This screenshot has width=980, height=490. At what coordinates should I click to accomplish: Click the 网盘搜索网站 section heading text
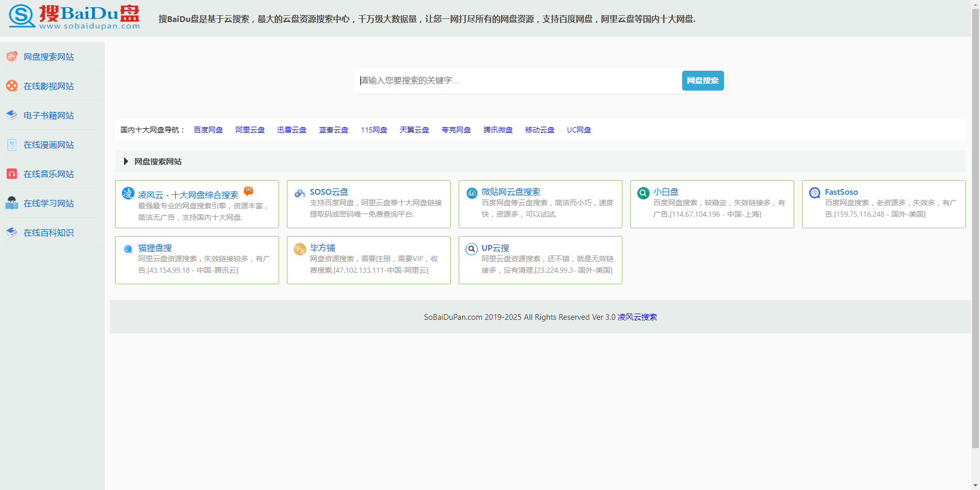pos(158,162)
